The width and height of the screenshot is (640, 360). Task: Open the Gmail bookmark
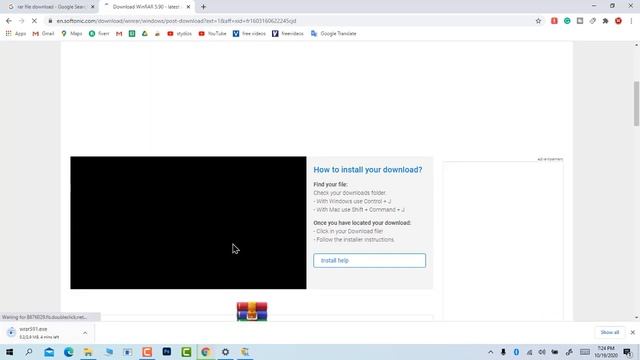pyautogui.click(x=43, y=33)
